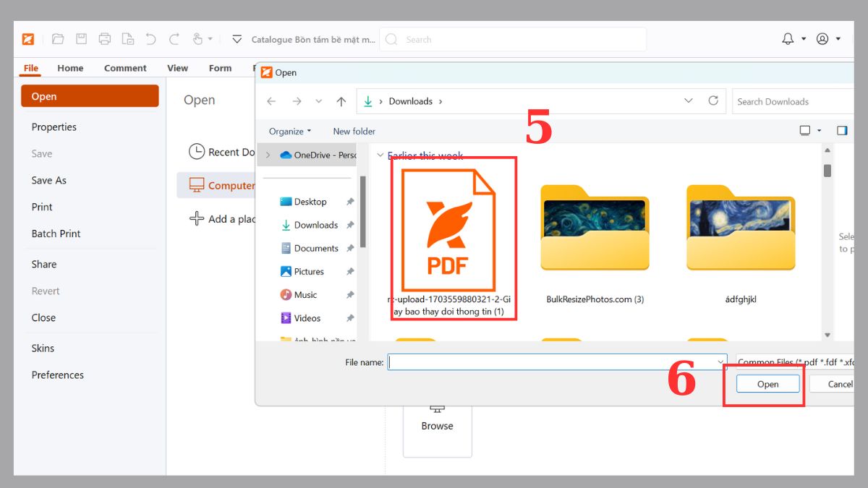The image size is (868, 488).
Task: Open the bell dropdown arrow
Action: [x=804, y=39]
